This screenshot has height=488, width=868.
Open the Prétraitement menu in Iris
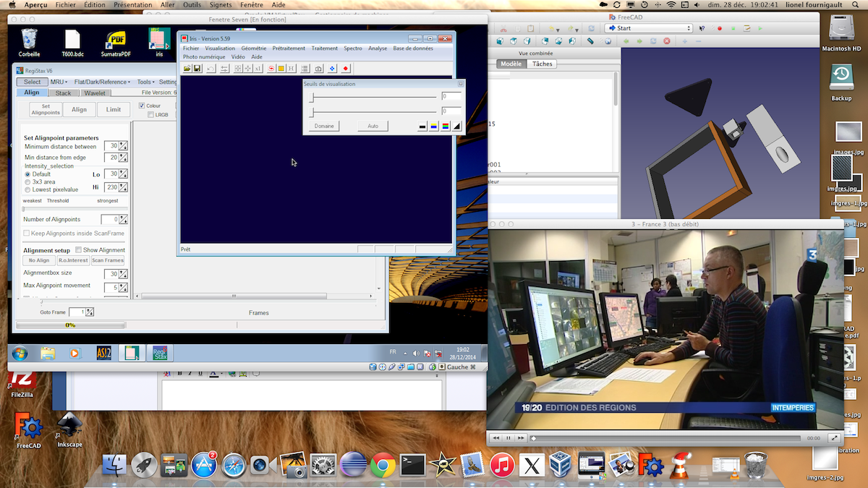[x=289, y=48]
